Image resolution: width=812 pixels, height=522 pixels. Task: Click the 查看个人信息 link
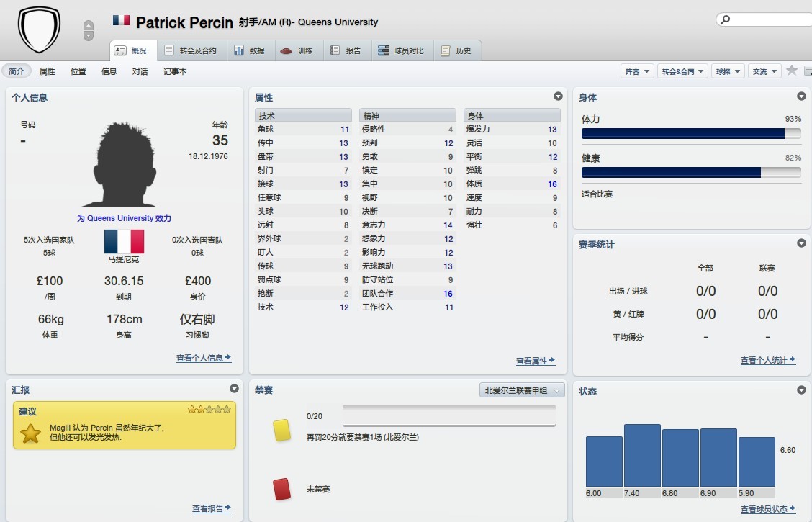click(x=204, y=358)
